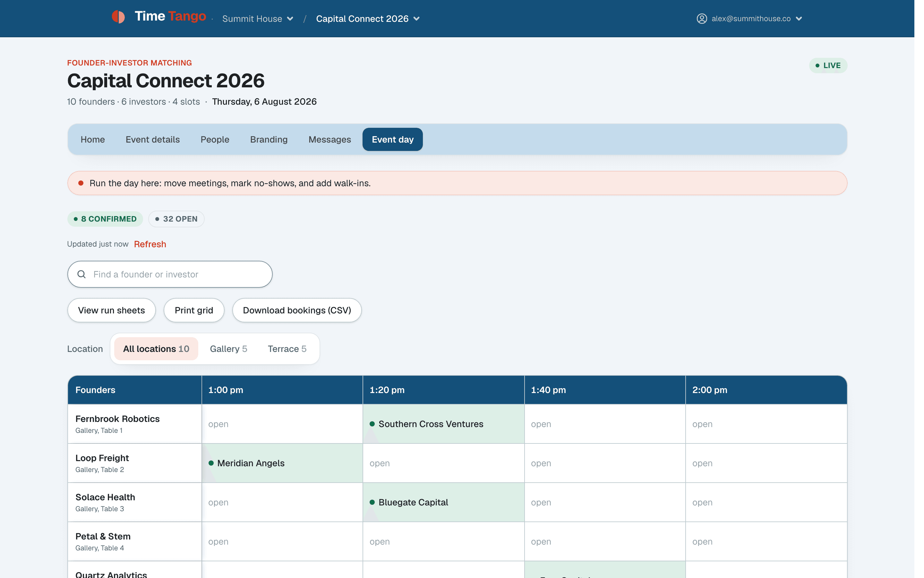Select Petal & Stem open 1:20 pm slot
This screenshot has width=924, height=578.
[x=444, y=541]
